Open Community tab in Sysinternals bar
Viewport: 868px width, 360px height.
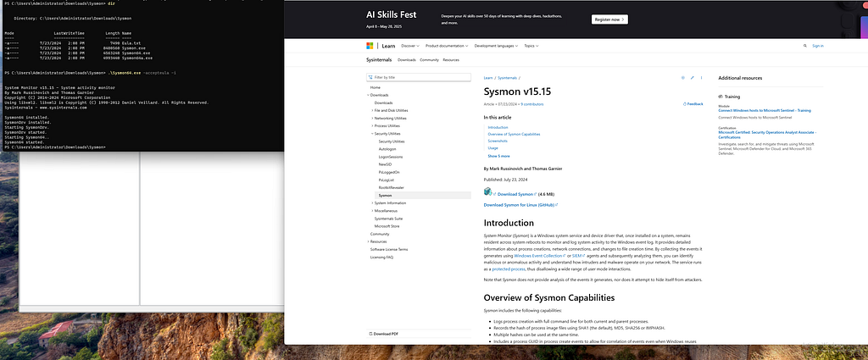pos(429,60)
